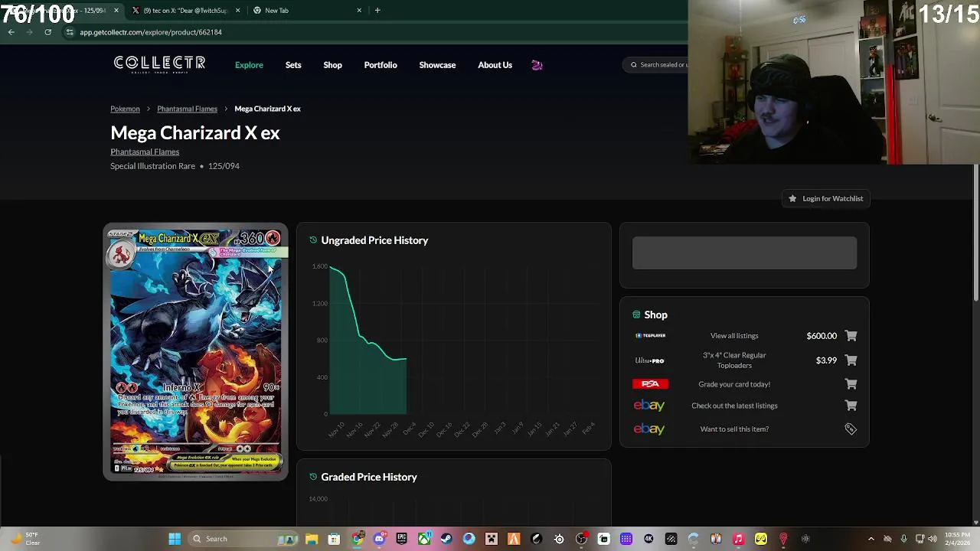
Task: Open the About Us menu item
Action: 495,65
